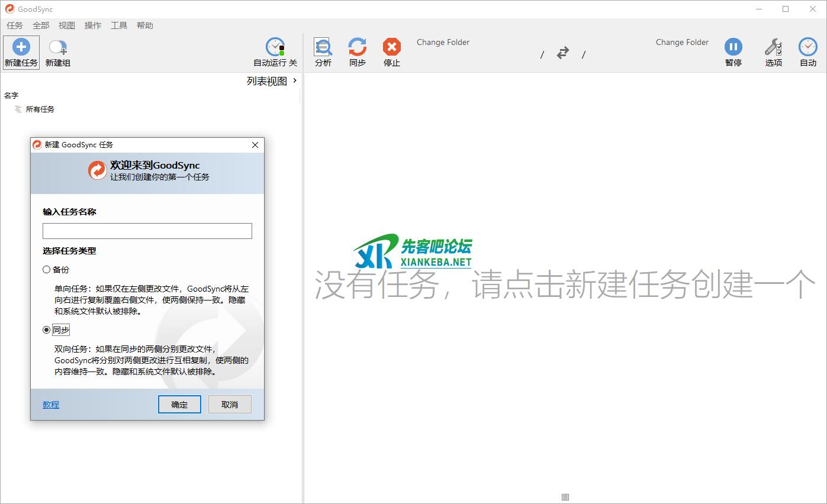
Task: Open the right Change Folder selector
Action: point(682,43)
